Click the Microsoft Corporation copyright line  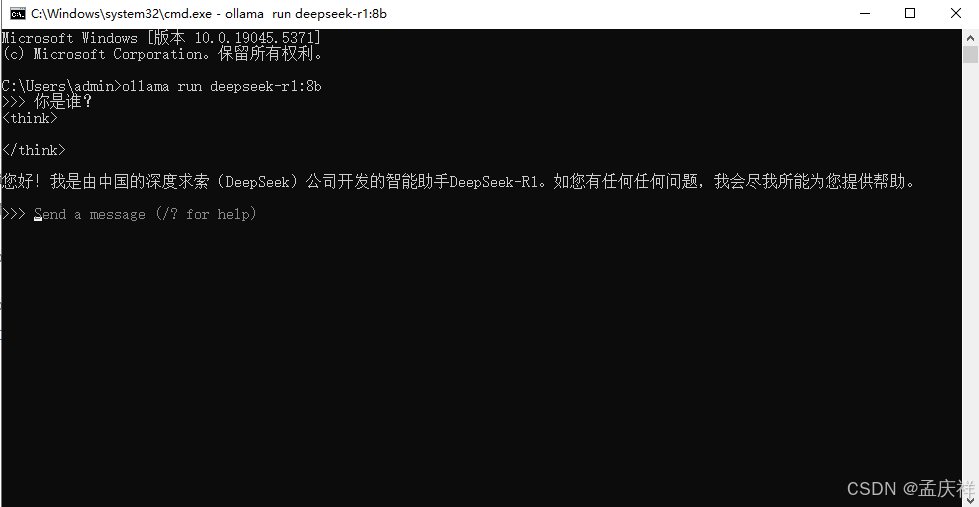click(162, 54)
